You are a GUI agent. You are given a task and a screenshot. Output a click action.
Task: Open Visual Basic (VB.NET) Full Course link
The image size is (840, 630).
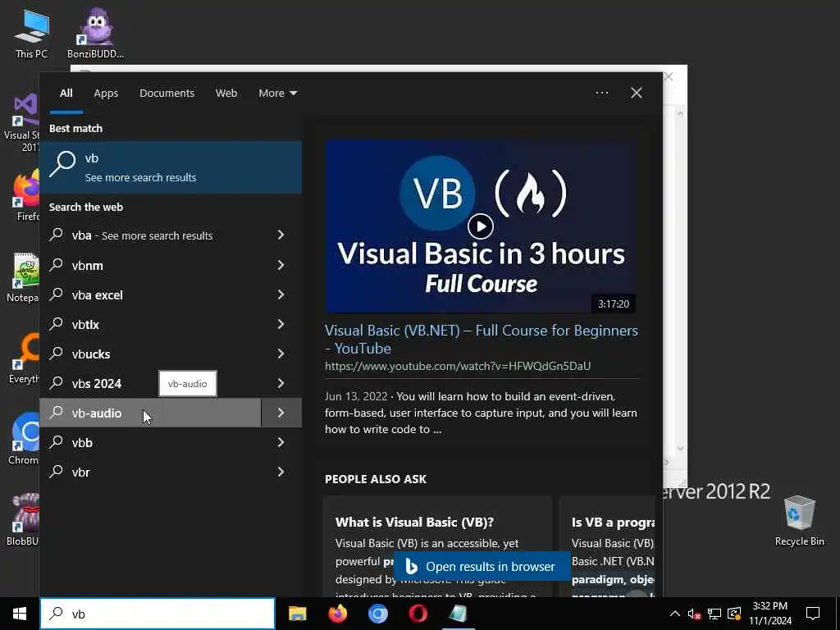coord(481,339)
